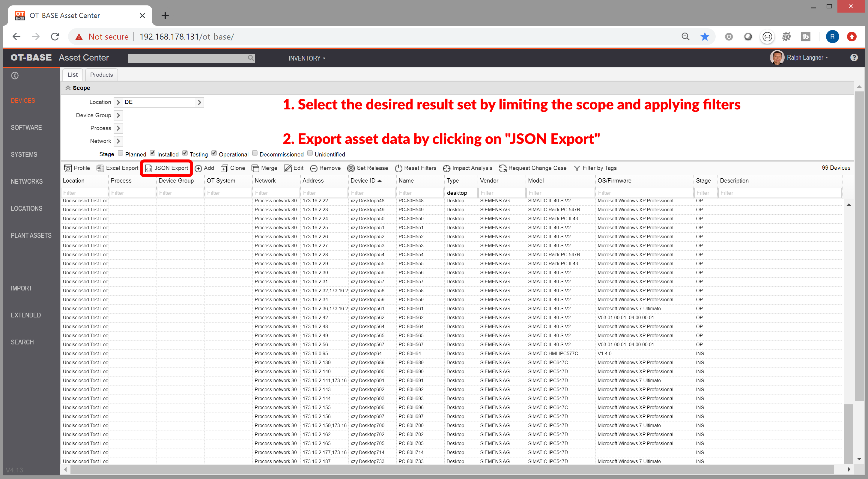868x479 pixels.
Task: Go to EXTENDED section
Action: click(x=25, y=315)
